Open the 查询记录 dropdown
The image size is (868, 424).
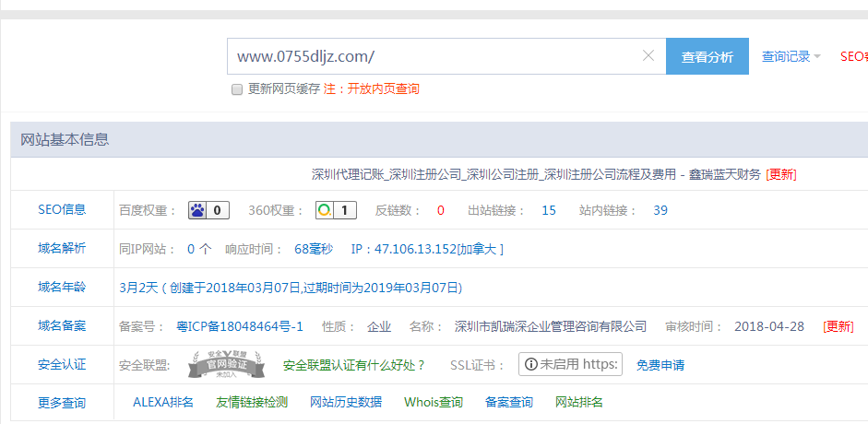coord(791,56)
